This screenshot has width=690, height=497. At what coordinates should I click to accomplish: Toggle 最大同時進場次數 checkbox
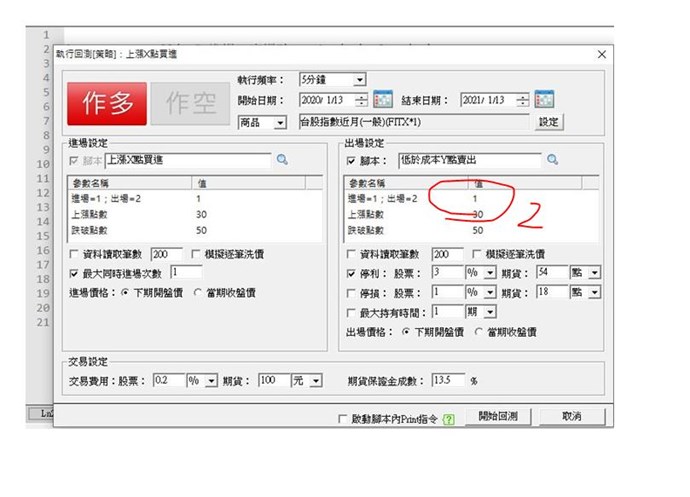(75, 273)
